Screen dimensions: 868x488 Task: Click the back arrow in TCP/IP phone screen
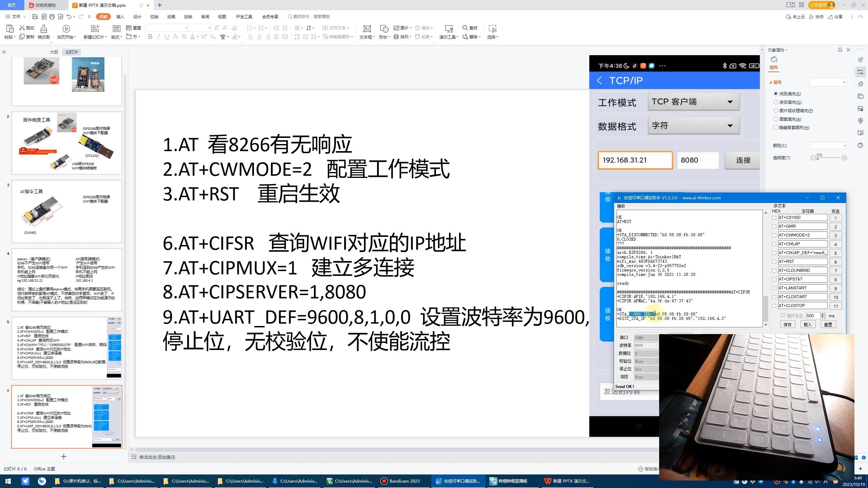click(599, 80)
